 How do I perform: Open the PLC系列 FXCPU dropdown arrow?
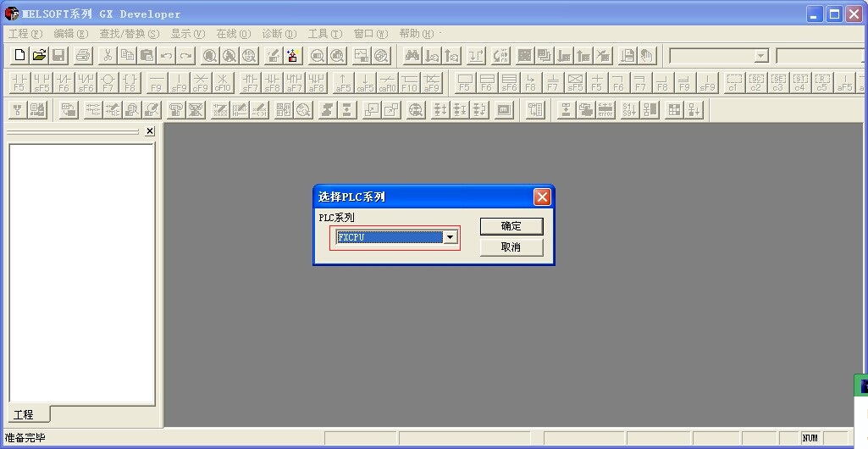[x=450, y=237]
